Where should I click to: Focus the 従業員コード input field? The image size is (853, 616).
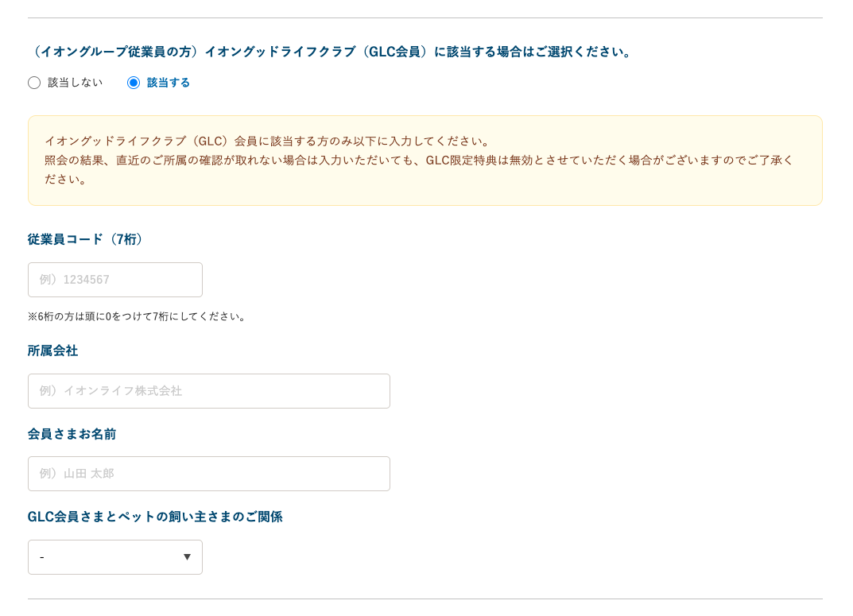coord(115,280)
